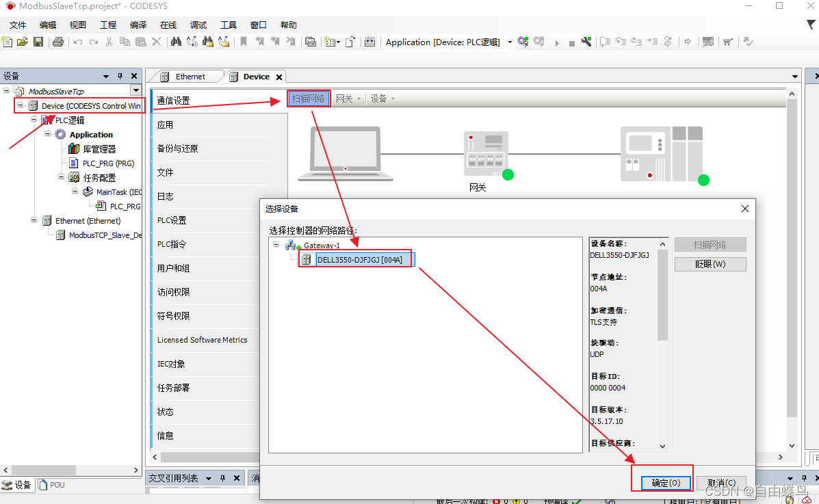The width and height of the screenshot is (819, 504).
Task: Save the project with the floppy icon
Action: coord(38,42)
